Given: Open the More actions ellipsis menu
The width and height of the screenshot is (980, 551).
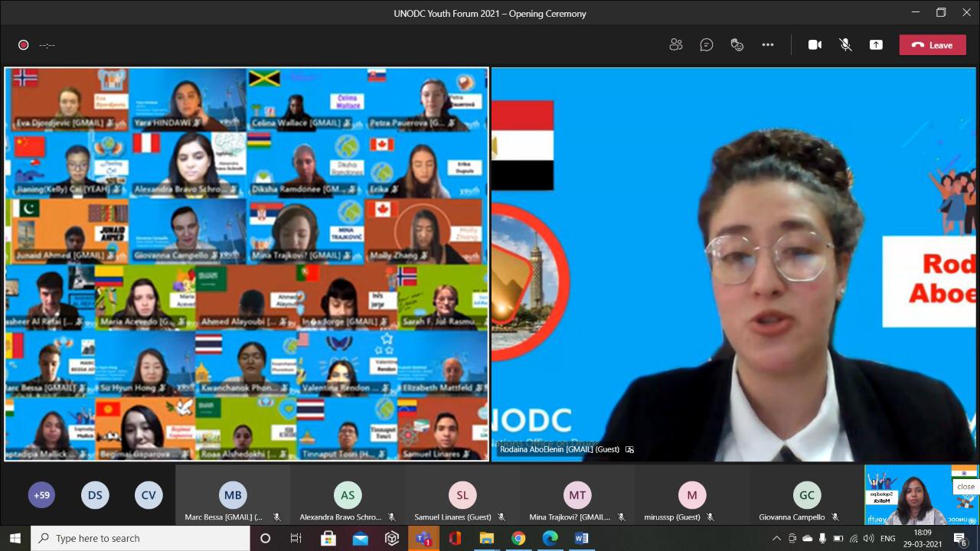Looking at the screenshot, I should click(x=768, y=45).
